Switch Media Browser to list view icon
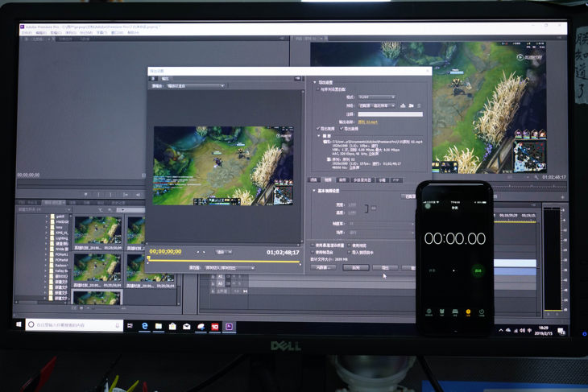This screenshot has width=588, height=392. 75,308
